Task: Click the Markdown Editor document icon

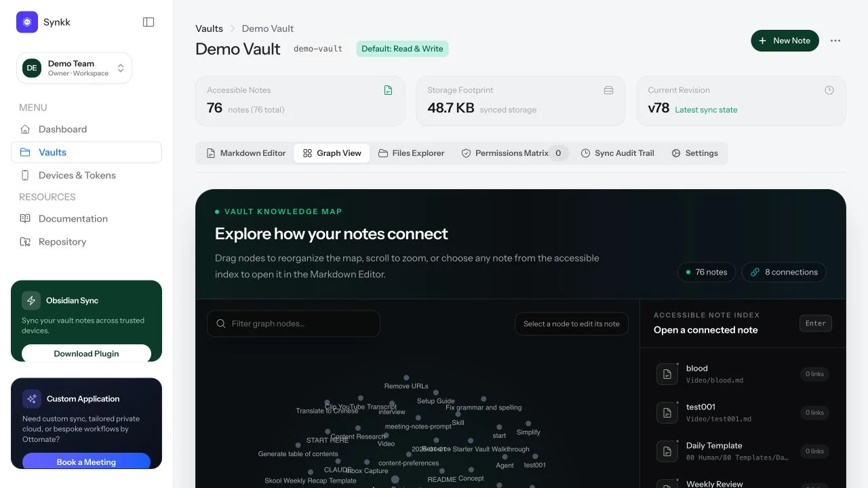Action: click(211, 153)
